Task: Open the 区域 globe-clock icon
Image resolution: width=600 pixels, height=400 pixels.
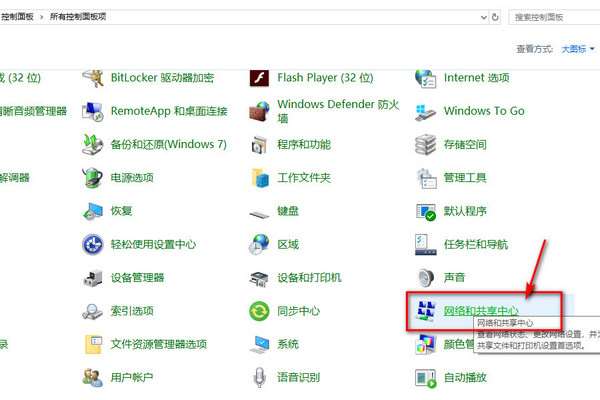Action: click(259, 244)
